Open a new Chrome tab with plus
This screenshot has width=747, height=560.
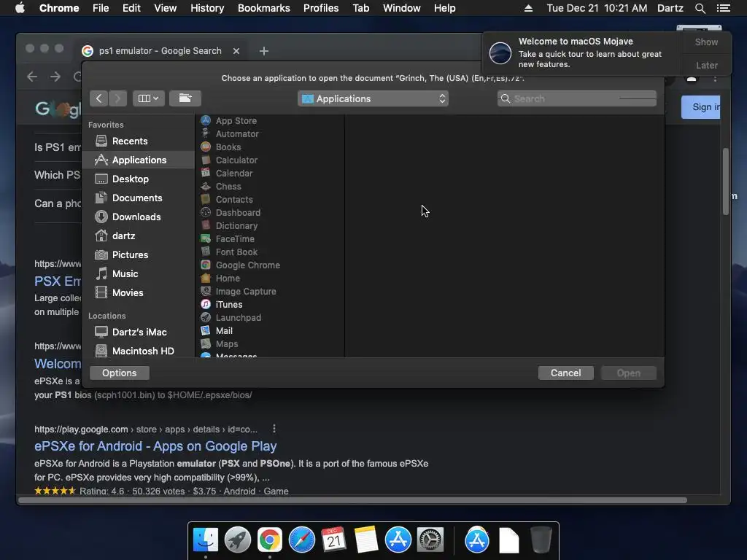point(263,50)
